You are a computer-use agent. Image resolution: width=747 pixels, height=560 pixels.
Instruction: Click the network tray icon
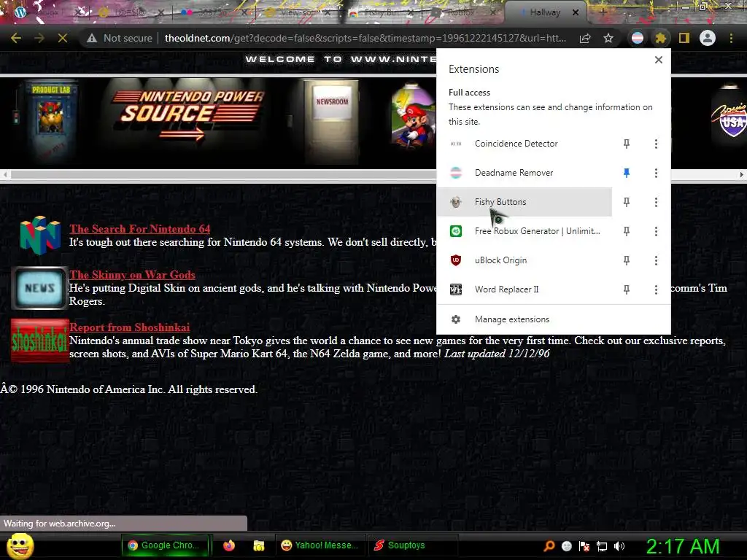602,546
